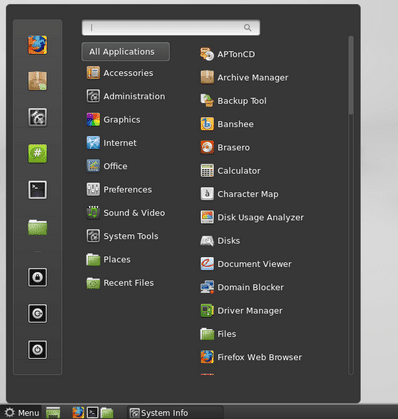Click the Show Desktop icon on panel
This screenshot has width=398, height=419.
(x=53, y=413)
